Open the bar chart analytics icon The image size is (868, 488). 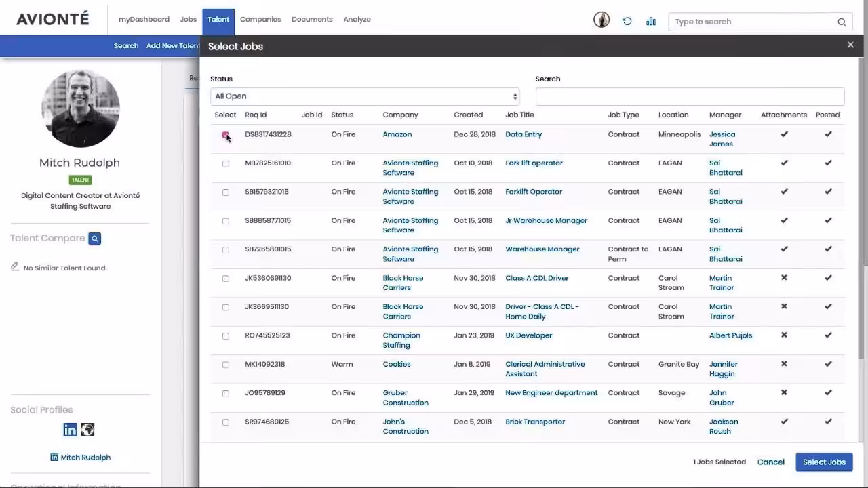pyautogui.click(x=651, y=21)
